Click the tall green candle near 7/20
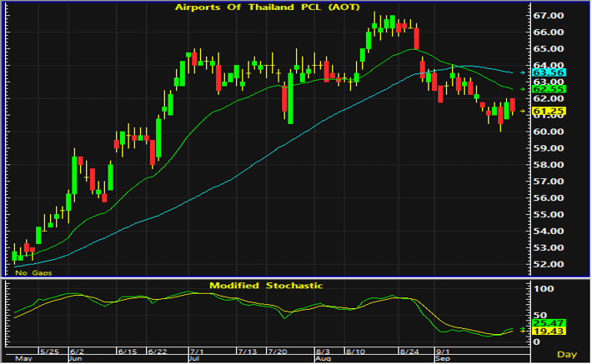This screenshot has height=364, width=592. (x=290, y=98)
